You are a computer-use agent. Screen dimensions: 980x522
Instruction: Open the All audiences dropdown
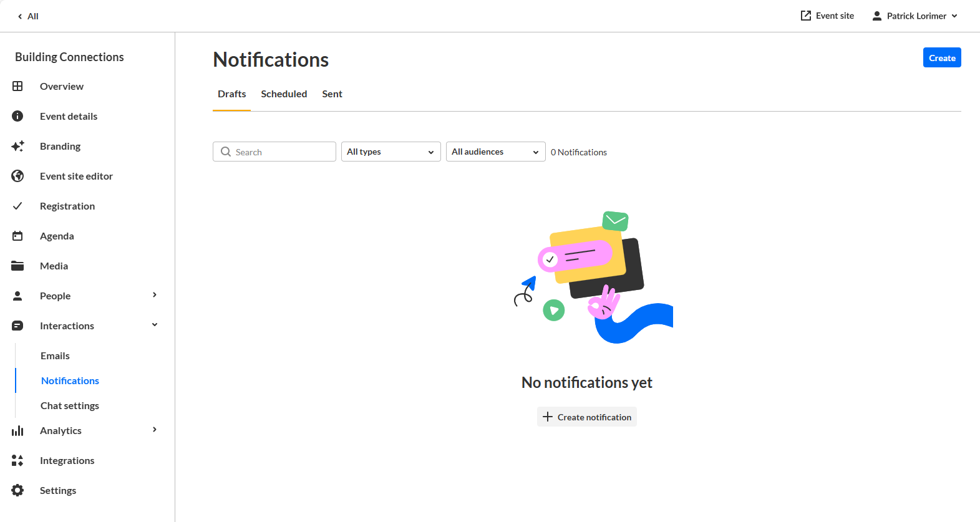496,152
